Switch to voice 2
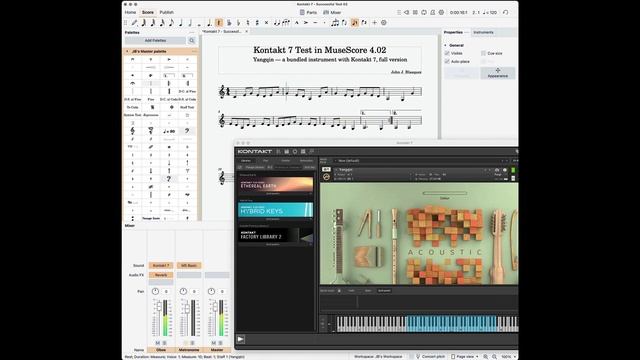The image size is (640, 360). 364,23
